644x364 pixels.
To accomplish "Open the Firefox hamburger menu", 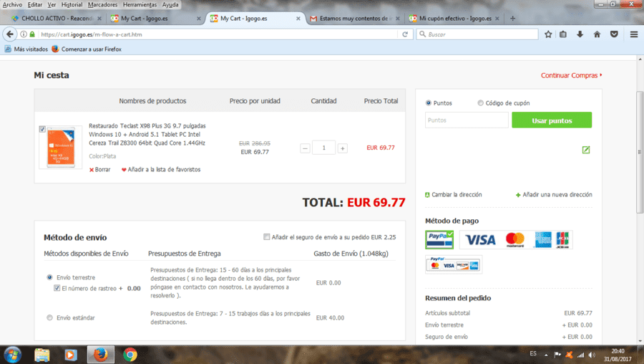I will tap(634, 34).
